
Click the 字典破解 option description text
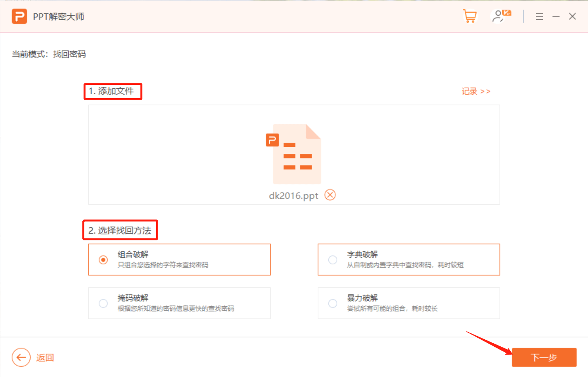tap(405, 265)
